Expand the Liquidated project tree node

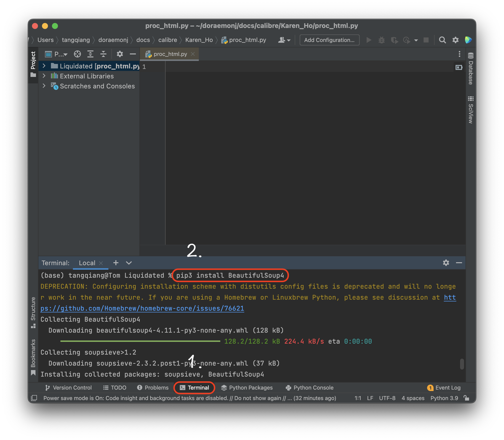[x=44, y=66]
